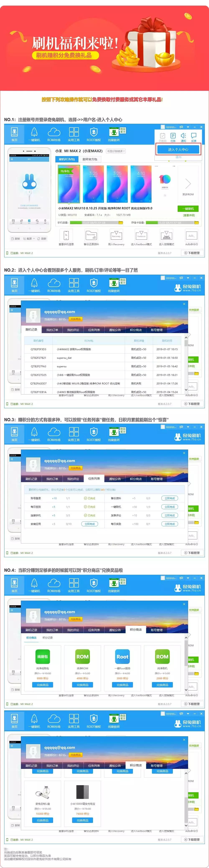Select the 救砖官方包 tab in NO.1 screenshot
This screenshot has width=209, height=868.
[90, 159]
